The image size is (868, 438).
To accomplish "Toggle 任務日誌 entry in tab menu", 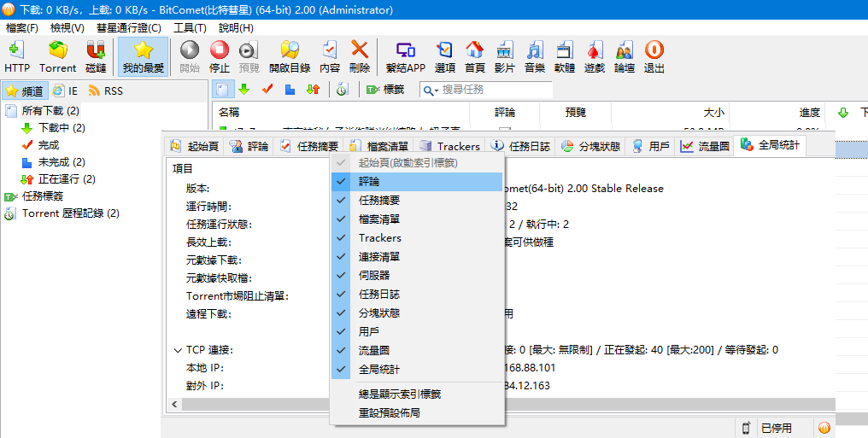I will [417, 295].
